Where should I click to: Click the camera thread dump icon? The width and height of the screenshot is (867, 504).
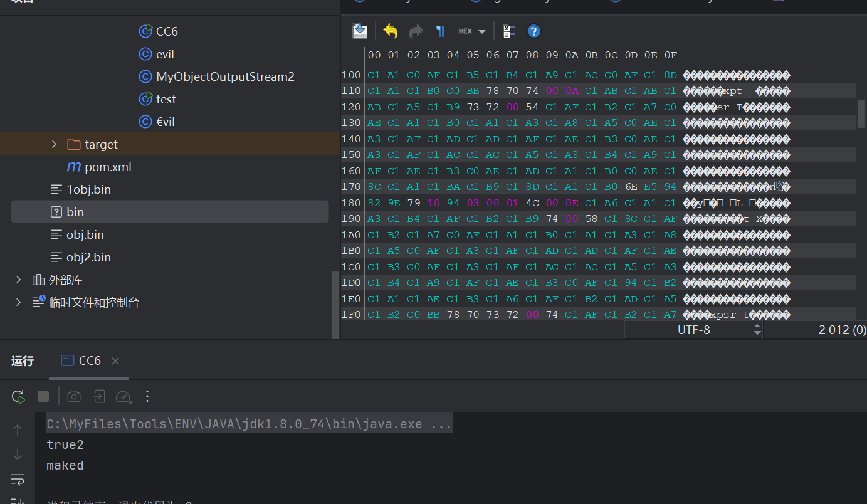tap(74, 396)
